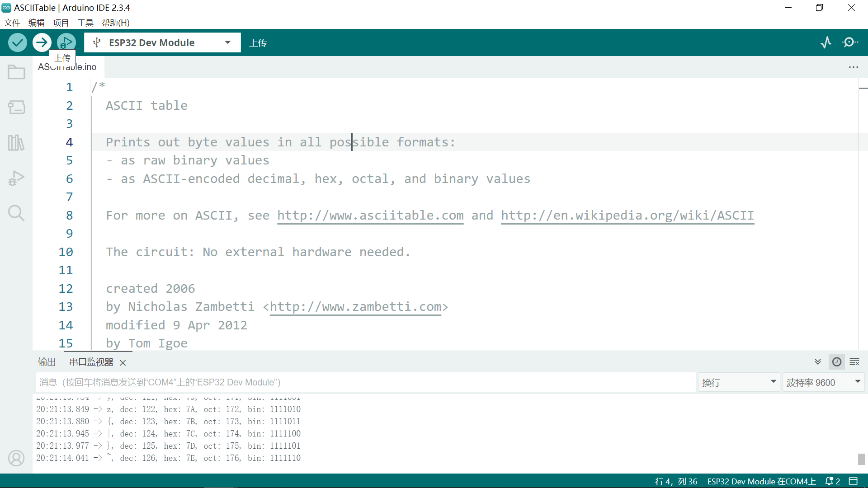The height and width of the screenshot is (488, 868).
Task: Clear serial monitor output
Action: [x=854, y=362]
